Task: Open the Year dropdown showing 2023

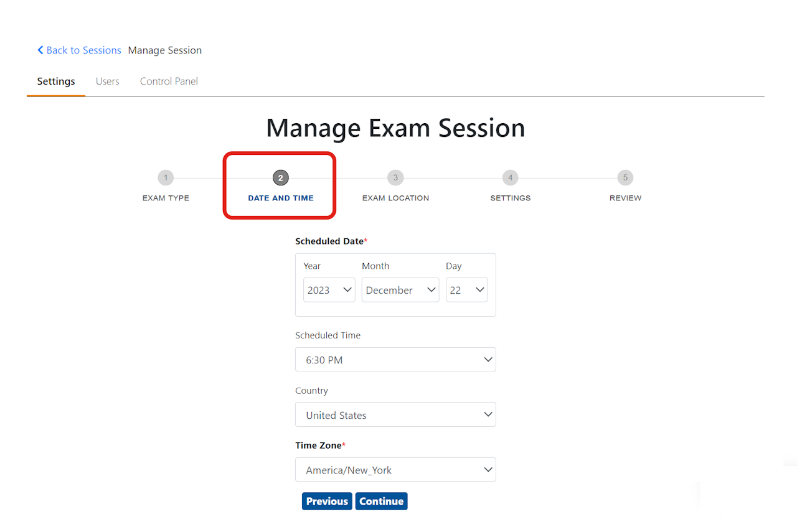Action: (x=329, y=290)
